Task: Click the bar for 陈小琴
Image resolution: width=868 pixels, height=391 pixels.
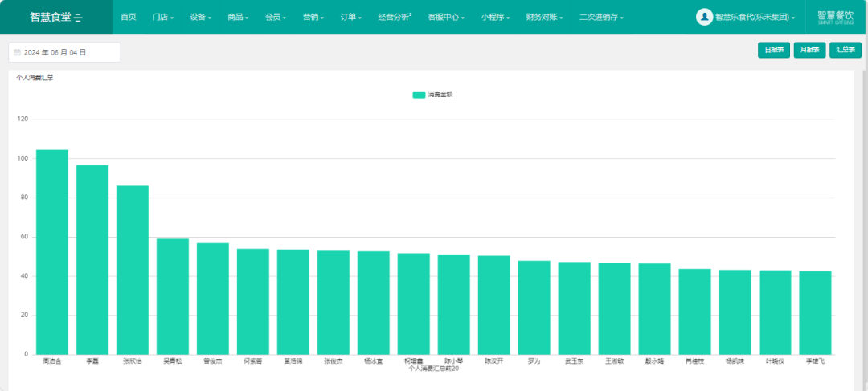Action: [x=454, y=305]
